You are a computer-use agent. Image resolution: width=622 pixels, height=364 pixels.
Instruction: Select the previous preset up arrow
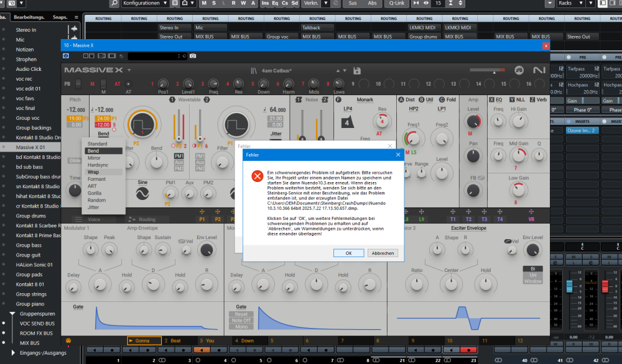(338, 71)
